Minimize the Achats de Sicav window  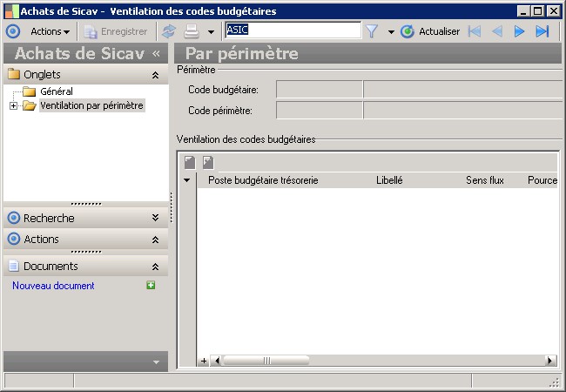point(523,11)
